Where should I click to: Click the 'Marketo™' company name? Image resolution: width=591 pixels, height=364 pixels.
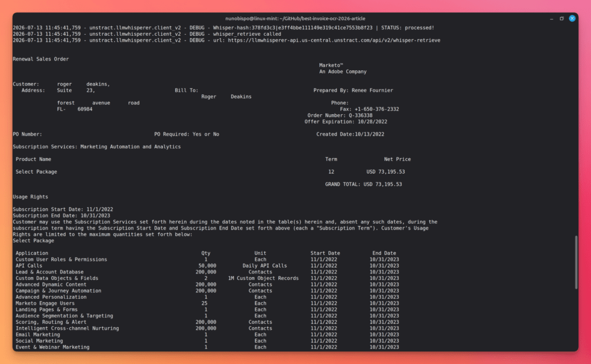[331, 65]
